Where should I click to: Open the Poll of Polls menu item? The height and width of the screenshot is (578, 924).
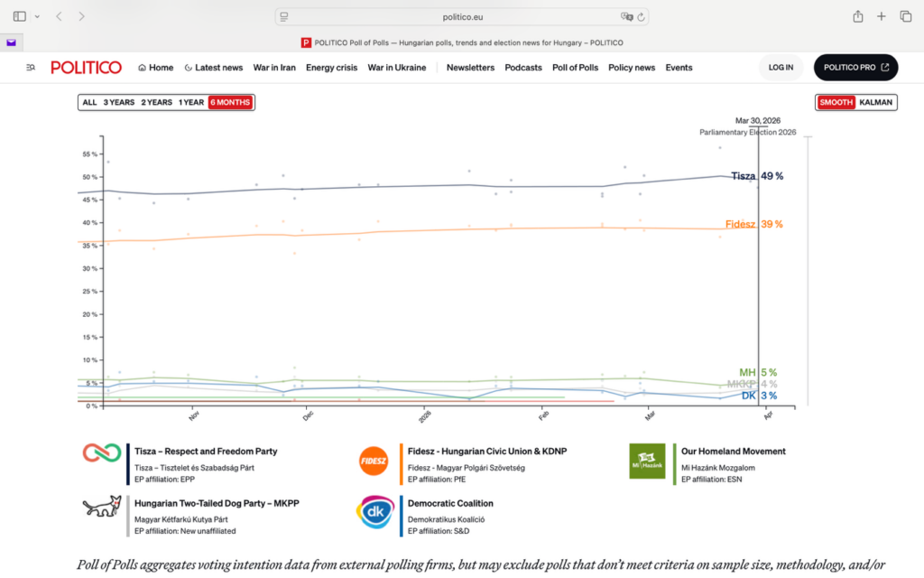click(x=575, y=68)
